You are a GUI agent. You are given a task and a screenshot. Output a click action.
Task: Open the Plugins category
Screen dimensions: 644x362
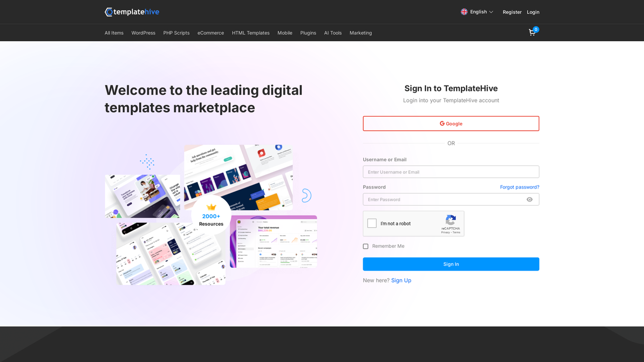click(308, 33)
